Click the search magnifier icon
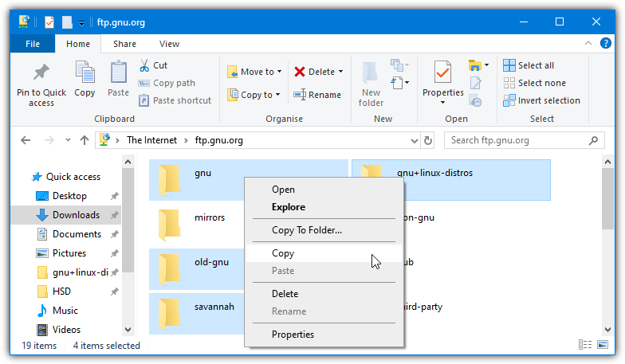The image size is (625, 364). (593, 140)
